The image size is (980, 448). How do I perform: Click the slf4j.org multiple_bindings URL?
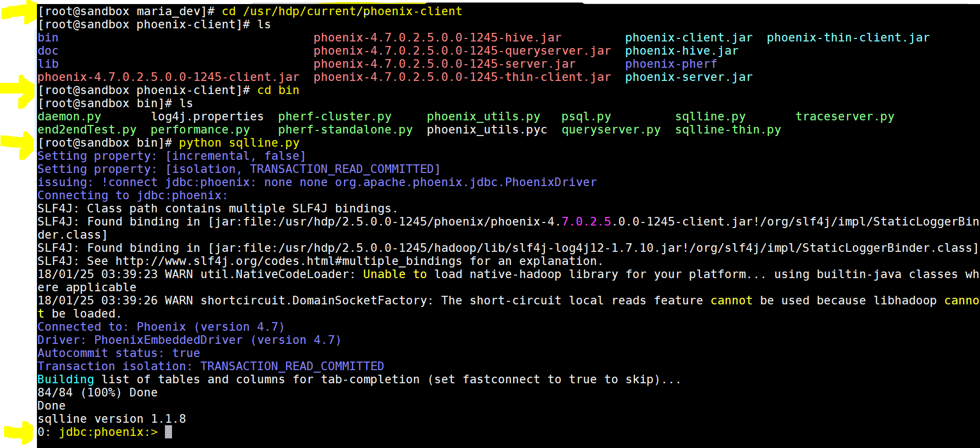(x=289, y=261)
